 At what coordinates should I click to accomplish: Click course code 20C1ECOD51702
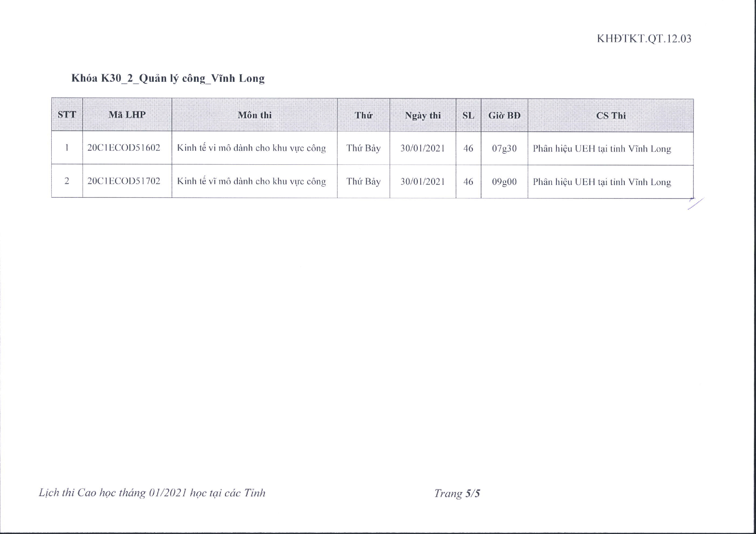pos(124,181)
